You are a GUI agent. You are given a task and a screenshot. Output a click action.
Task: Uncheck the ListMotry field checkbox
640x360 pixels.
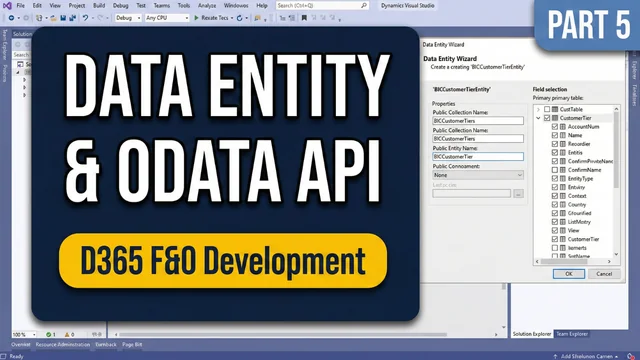tap(555, 222)
